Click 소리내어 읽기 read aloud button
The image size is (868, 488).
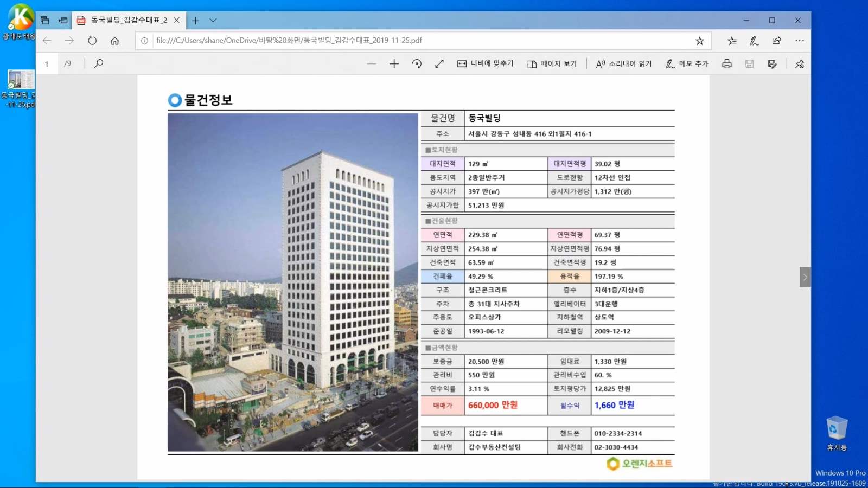(x=623, y=64)
